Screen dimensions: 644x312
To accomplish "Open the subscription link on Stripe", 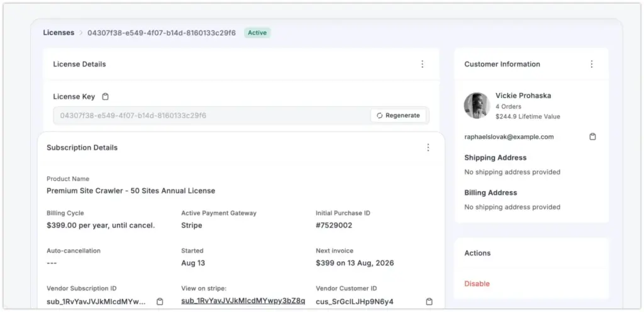I will [x=243, y=301].
